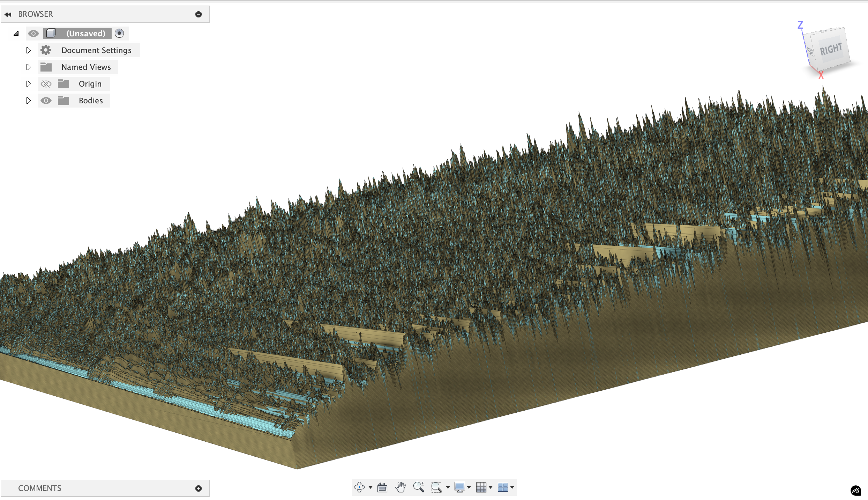The height and width of the screenshot is (500, 868).
Task: Expand the Comments panel plus button
Action: click(199, 488)
